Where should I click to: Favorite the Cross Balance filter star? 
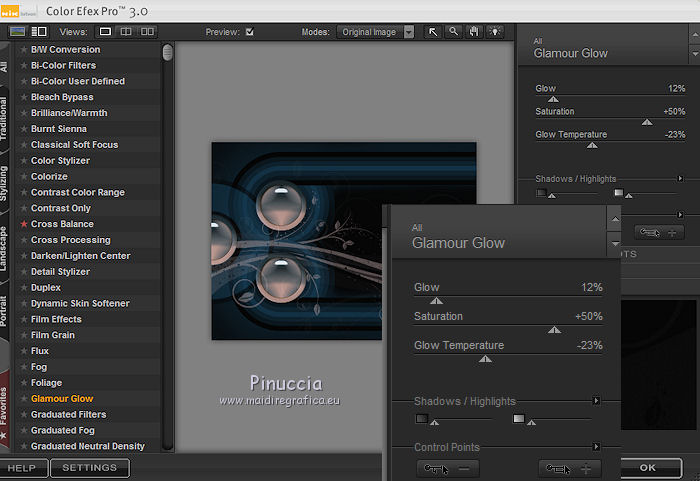click(x=24, y=224)
